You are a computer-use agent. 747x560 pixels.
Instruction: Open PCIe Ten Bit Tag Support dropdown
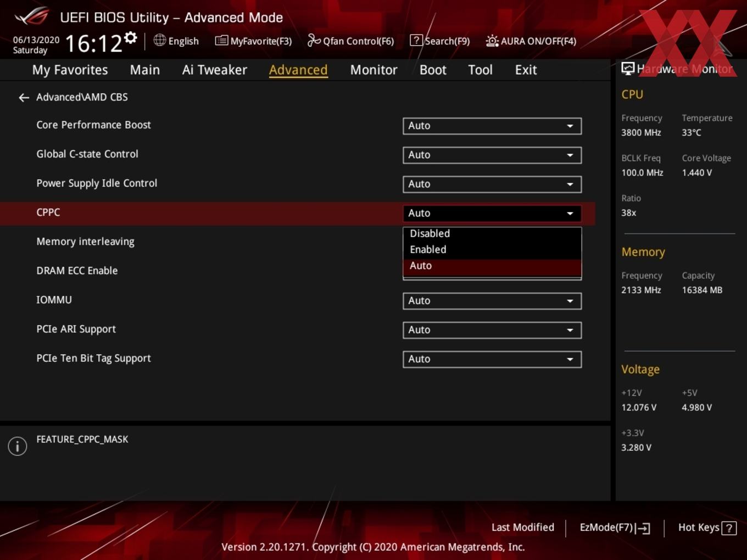[492, 359]
